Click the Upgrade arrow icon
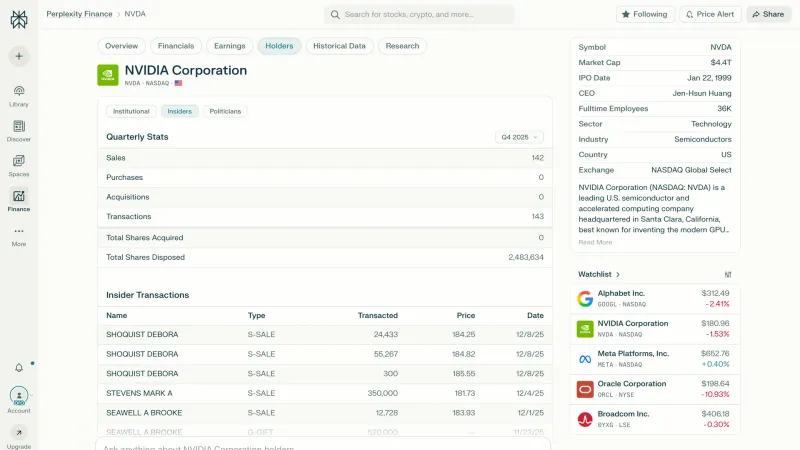 pyautogui.click(x=19, y=433)
